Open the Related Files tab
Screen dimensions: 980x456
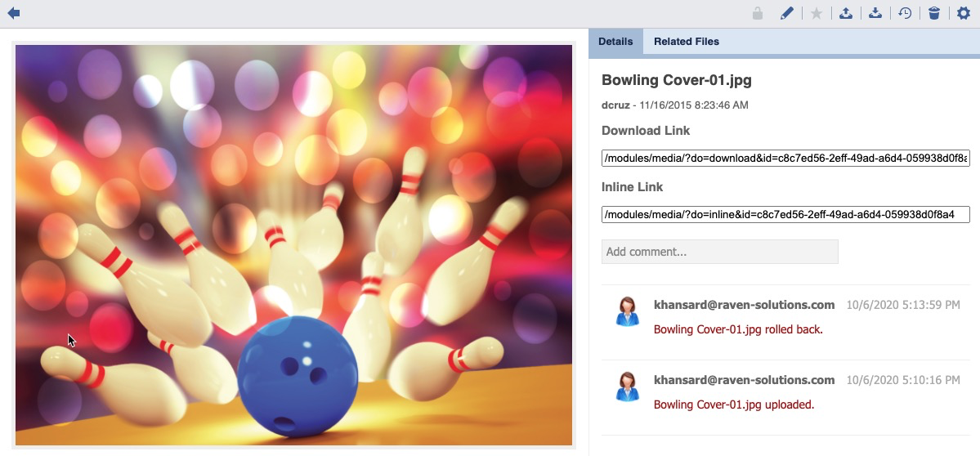coord(686,42)
